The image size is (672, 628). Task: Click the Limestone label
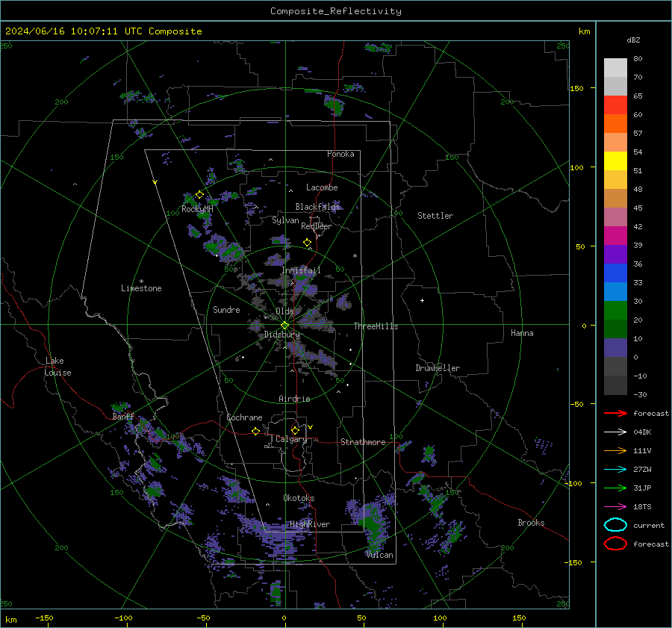pos(141,288)
